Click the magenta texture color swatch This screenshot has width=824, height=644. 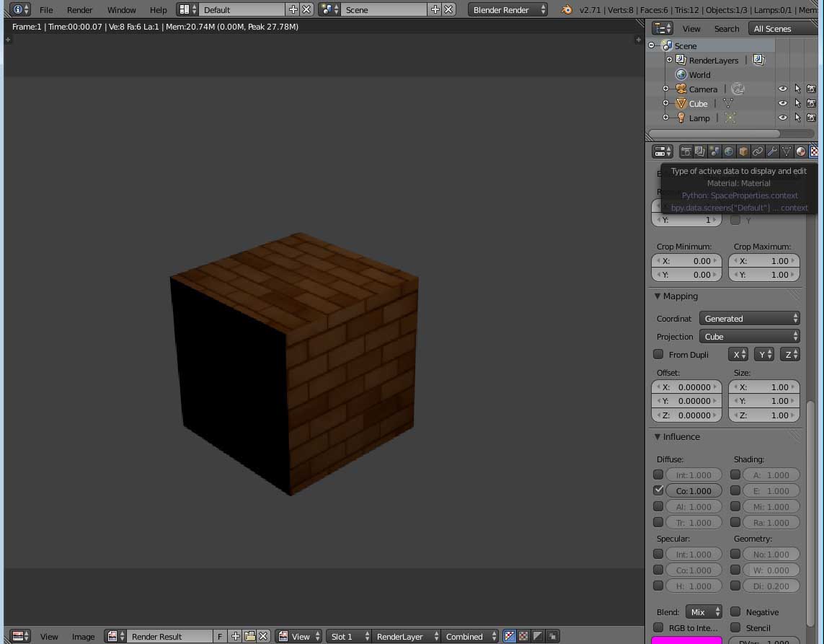point(686,640)
